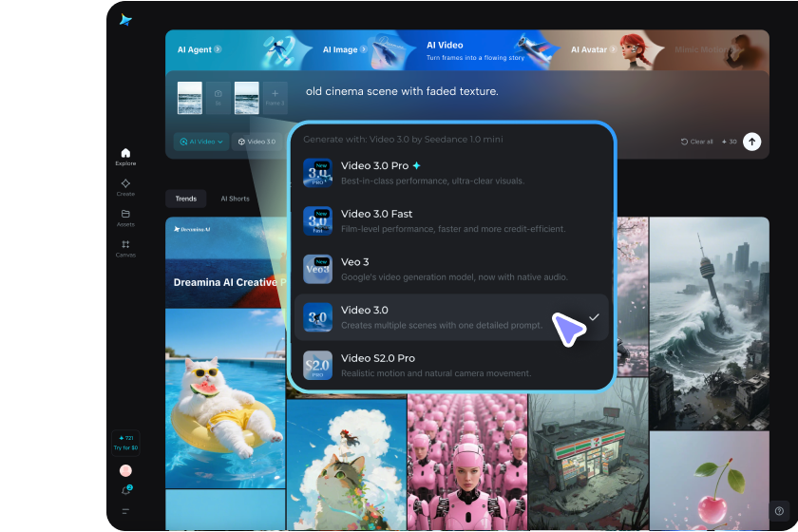Open the cherry splash image
This screenshot has width=798, height=532.
710,481
